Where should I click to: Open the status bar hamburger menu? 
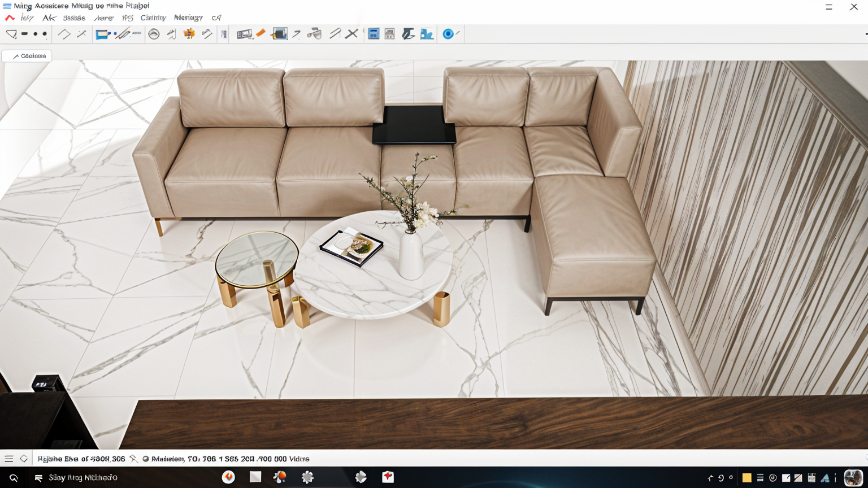coord(8,459)
